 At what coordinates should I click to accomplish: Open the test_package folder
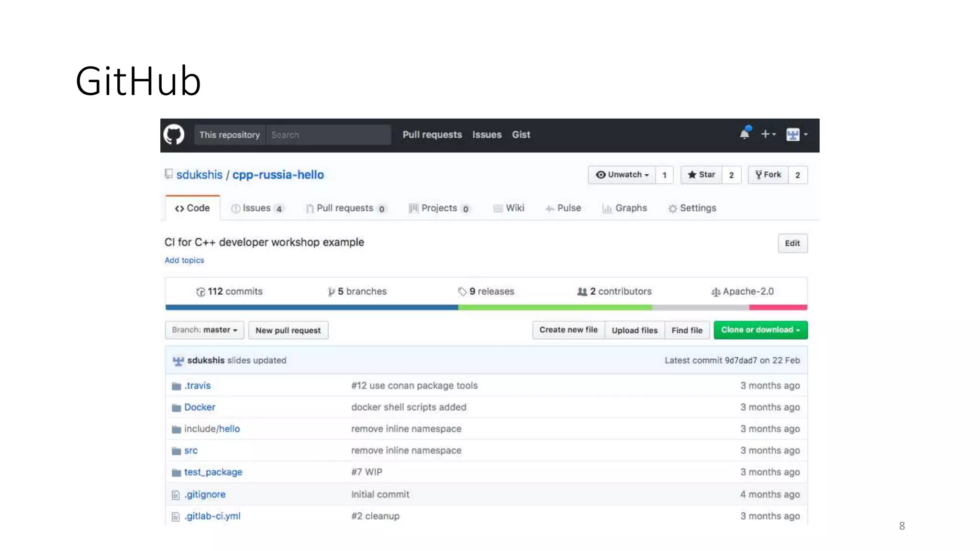coord(213,472)
